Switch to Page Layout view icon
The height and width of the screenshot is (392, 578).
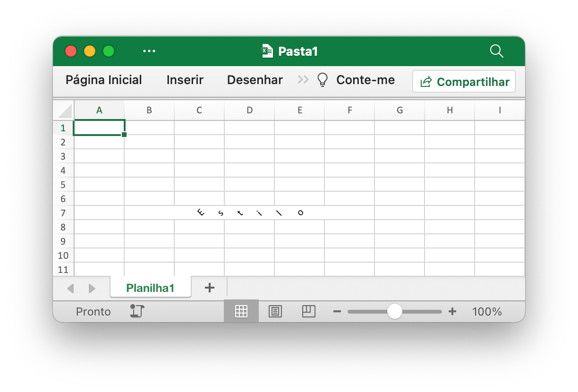(275, 311)
